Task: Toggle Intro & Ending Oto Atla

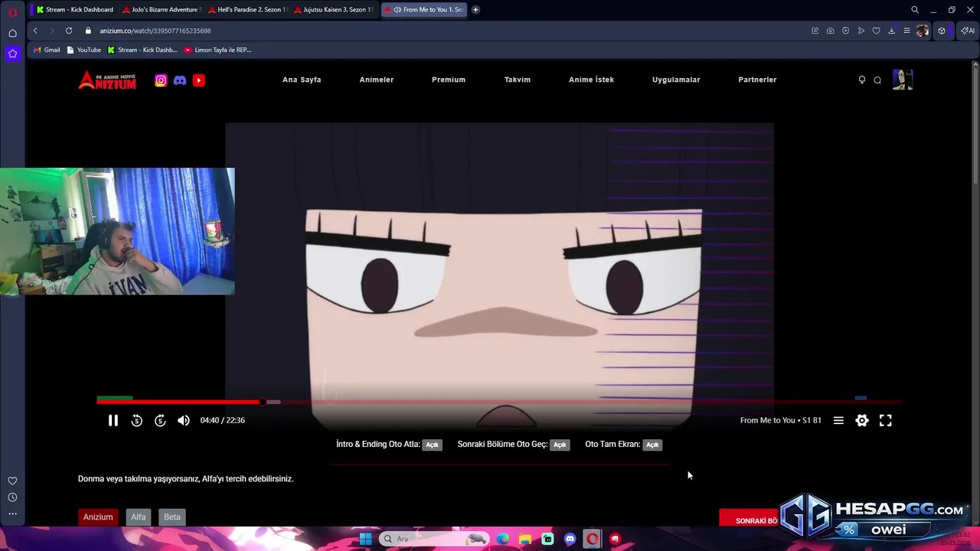Action: coord(433,445)
